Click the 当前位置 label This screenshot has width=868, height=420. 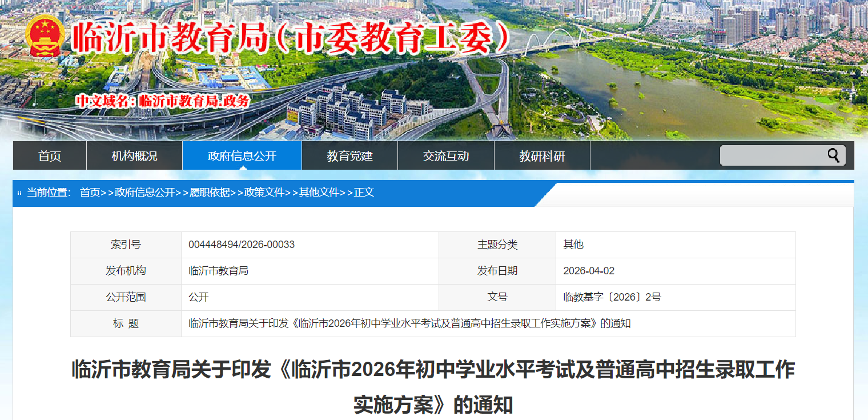click(x=49, y=193)
